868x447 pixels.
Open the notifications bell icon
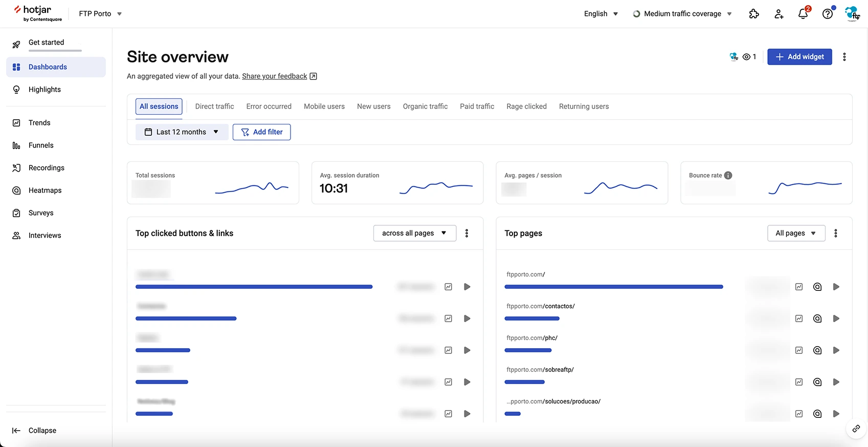click(803, 14)
